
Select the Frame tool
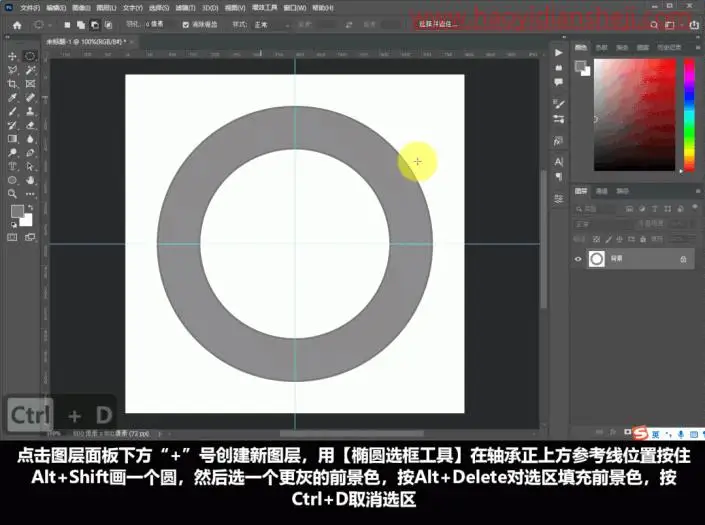click(x=30, y=84)
